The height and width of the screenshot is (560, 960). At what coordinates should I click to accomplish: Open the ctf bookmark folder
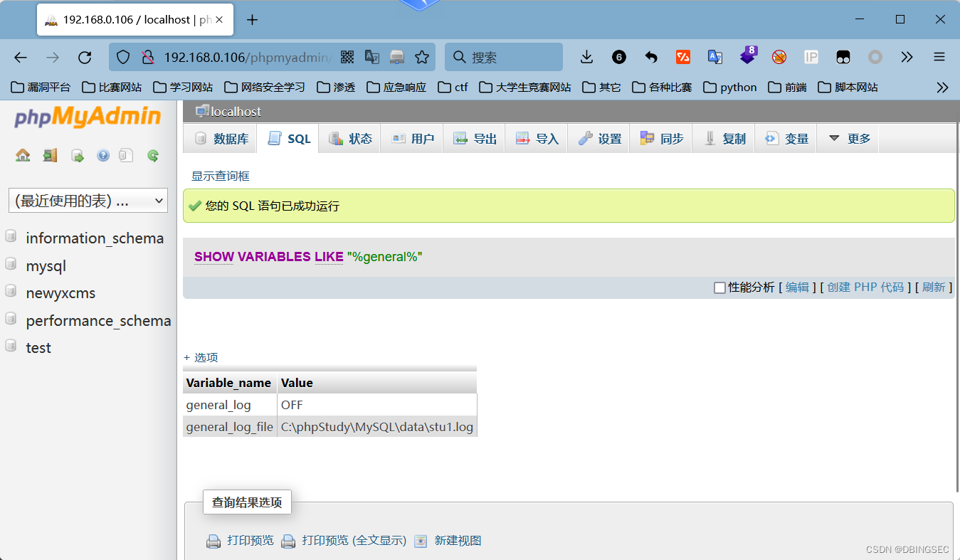coord(453,88)
